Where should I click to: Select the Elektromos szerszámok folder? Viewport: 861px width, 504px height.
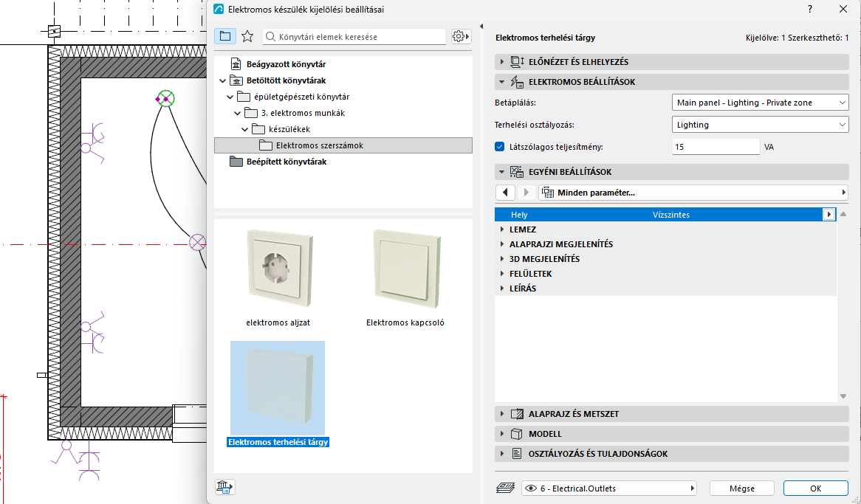click(x=343, y=145)
